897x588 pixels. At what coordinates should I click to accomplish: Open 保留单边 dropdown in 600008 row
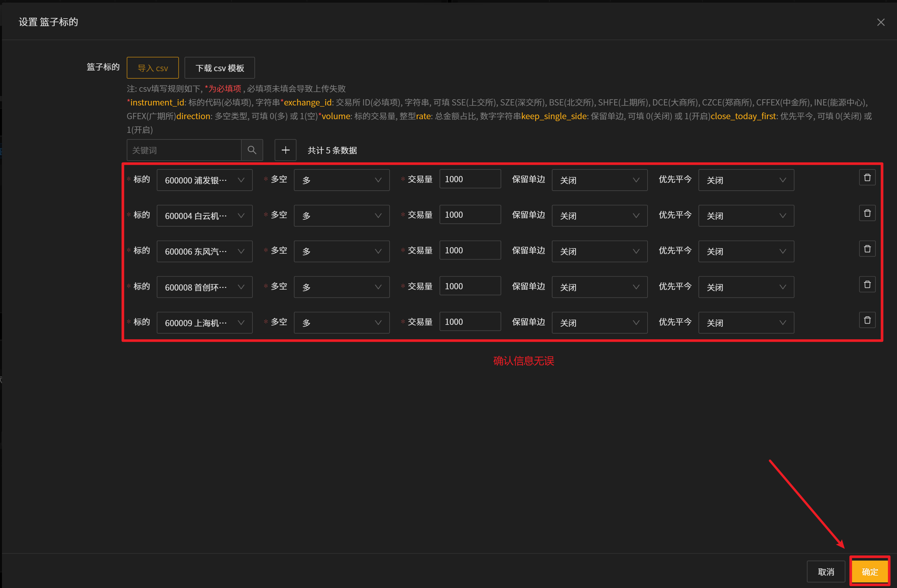[x=599, y=287]
